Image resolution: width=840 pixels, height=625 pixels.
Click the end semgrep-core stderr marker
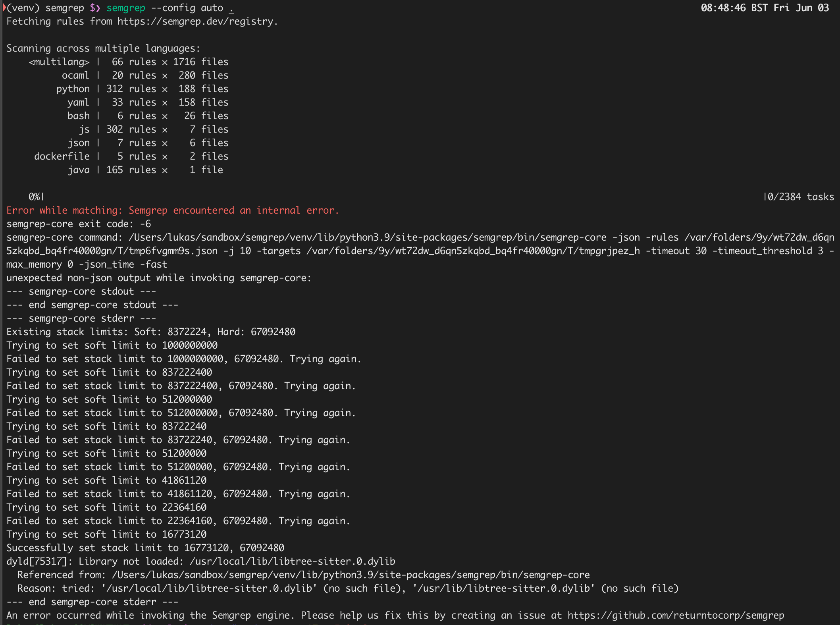coord(92,602)
